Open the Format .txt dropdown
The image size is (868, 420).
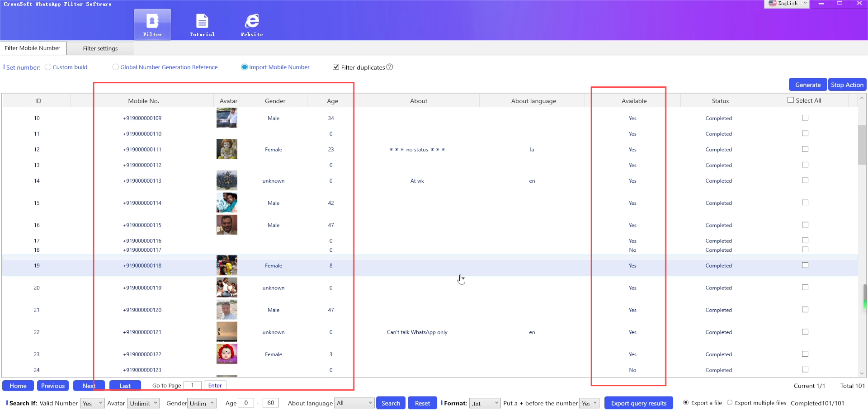coord(485,403)
